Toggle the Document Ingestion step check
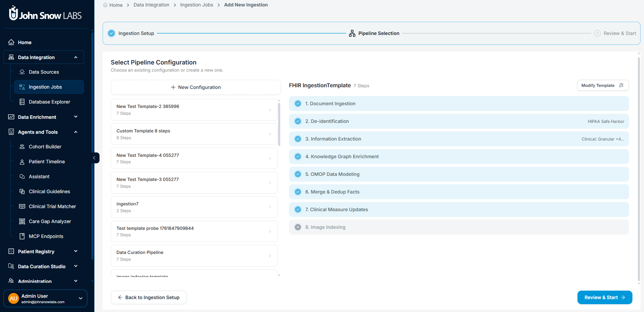The height and width of the screenshot is (312, 644). click(x=298, y=104)
